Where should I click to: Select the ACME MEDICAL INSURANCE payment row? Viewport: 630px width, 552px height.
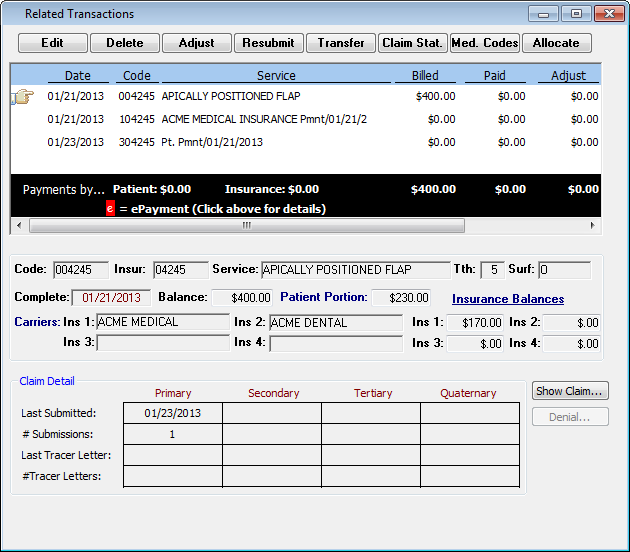pyautogui.click(x=264, y=119)
